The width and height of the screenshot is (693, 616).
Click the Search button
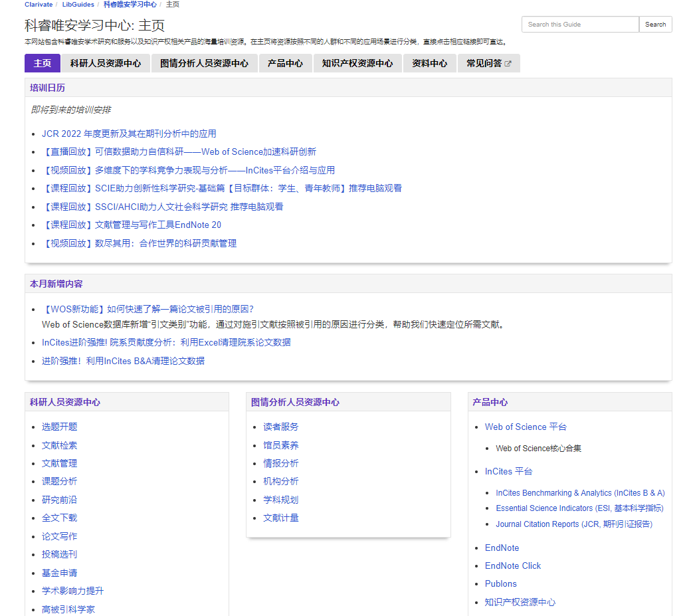655,25
